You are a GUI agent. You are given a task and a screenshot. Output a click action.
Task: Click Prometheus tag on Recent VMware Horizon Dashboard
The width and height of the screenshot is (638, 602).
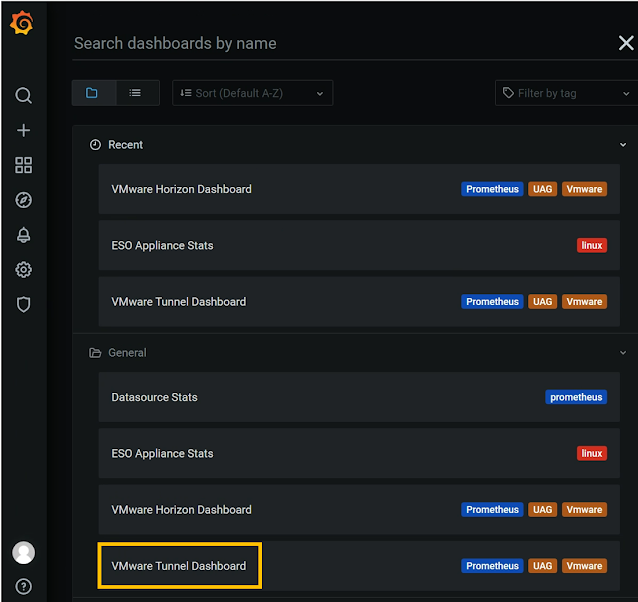pyautogui.click(x=492, y=189)
